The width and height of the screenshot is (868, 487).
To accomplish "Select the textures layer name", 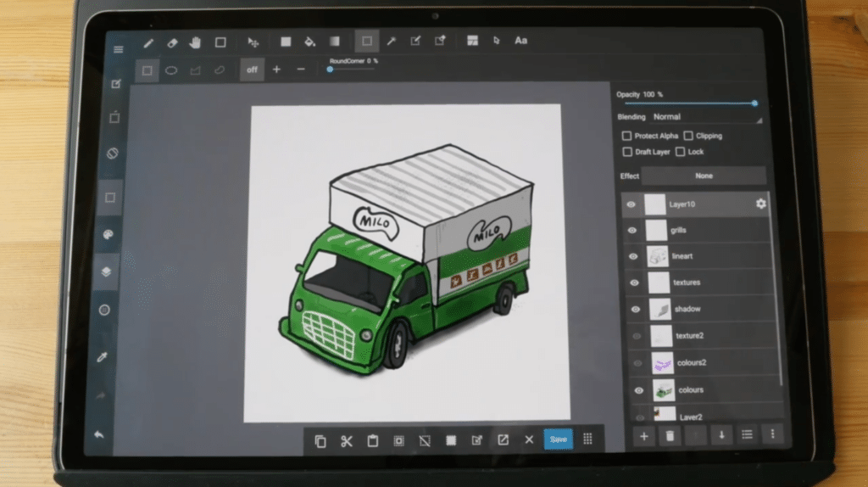I will tap(687, 283).
